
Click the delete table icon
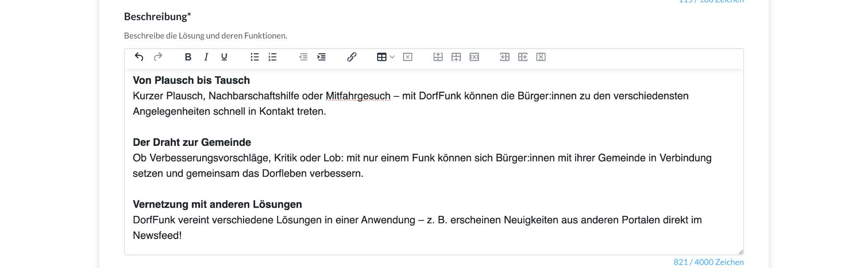click(x=408, y=57)
